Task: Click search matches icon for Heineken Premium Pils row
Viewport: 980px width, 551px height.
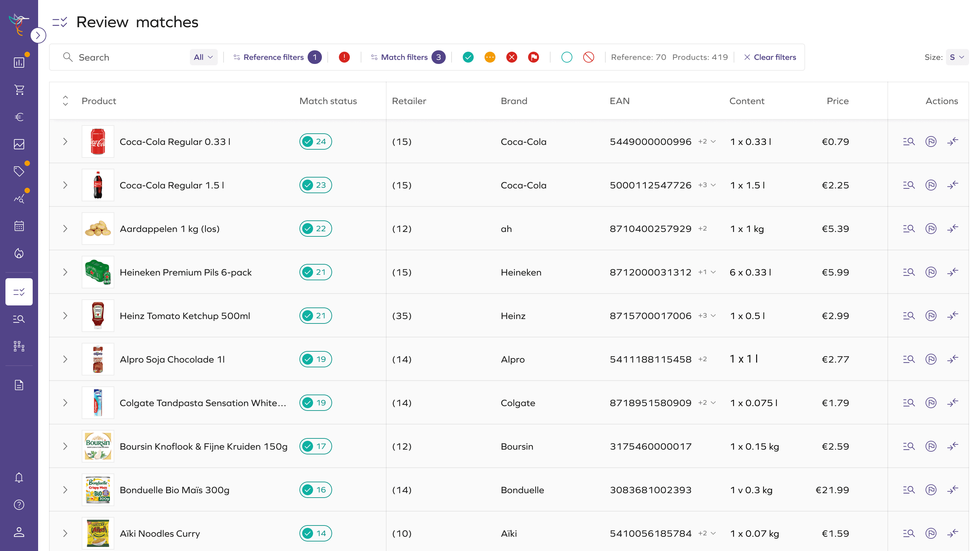Action: pos(909,272)
